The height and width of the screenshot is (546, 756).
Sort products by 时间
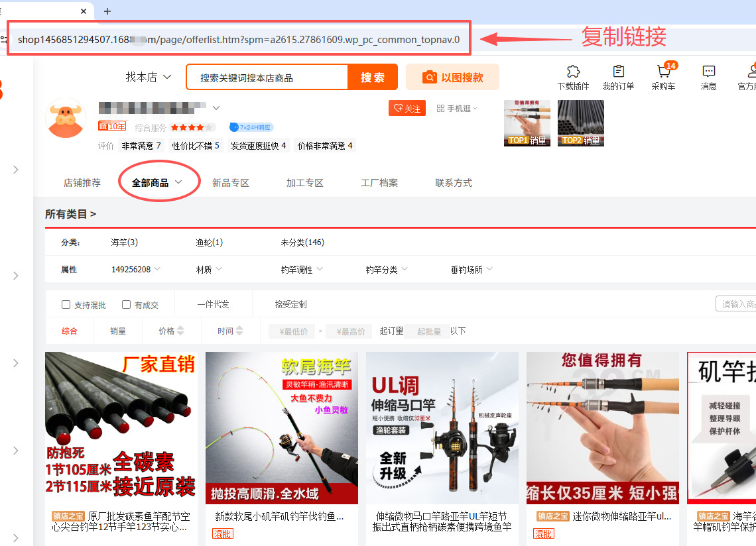click(230, 331)
